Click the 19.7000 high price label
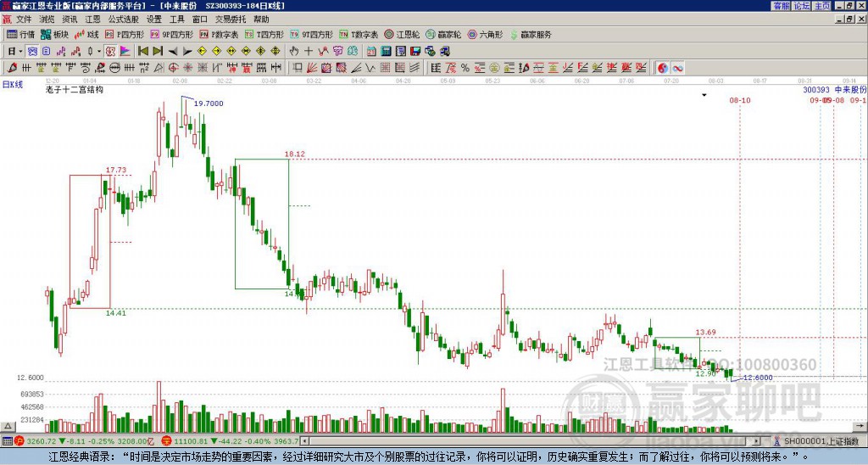This screenshot has height=465, width=868. (209, 104)
